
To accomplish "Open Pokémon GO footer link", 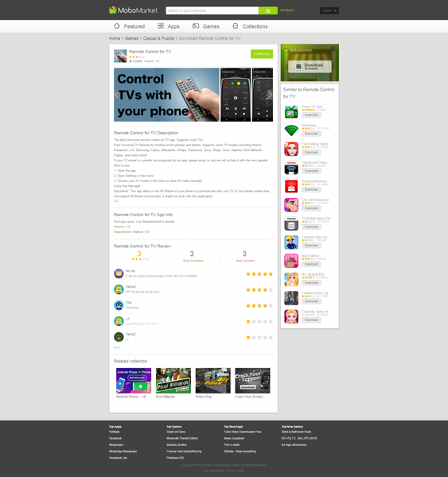I will coord(175,458).
